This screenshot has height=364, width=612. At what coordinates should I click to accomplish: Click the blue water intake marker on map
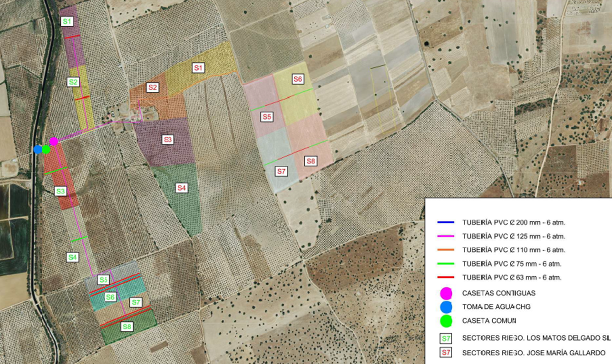[x=38, y=149]
